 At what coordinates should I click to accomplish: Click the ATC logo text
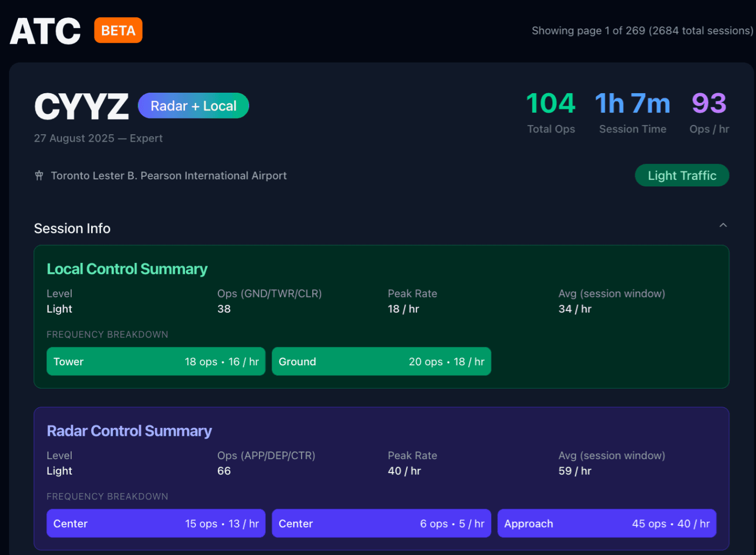[45, 31]
